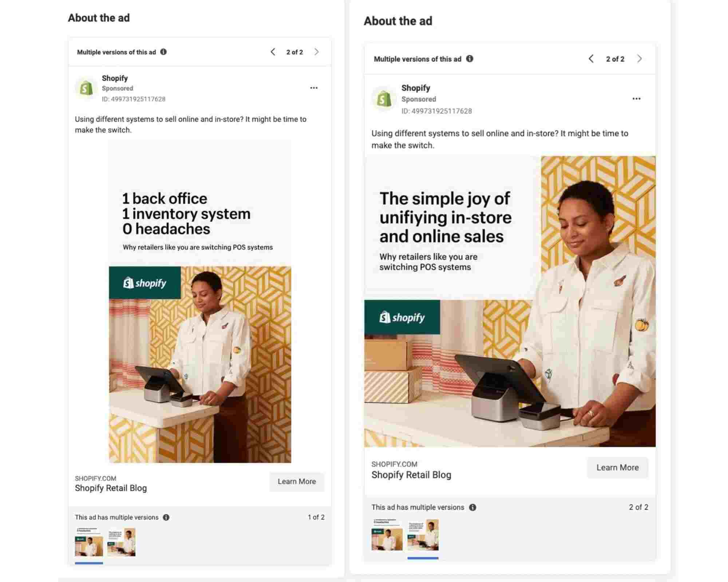The width and height of the screenshot is (728, 582).
Task: Click SHOPIFY.COM domain text in right ad
Action: (394, 464)
